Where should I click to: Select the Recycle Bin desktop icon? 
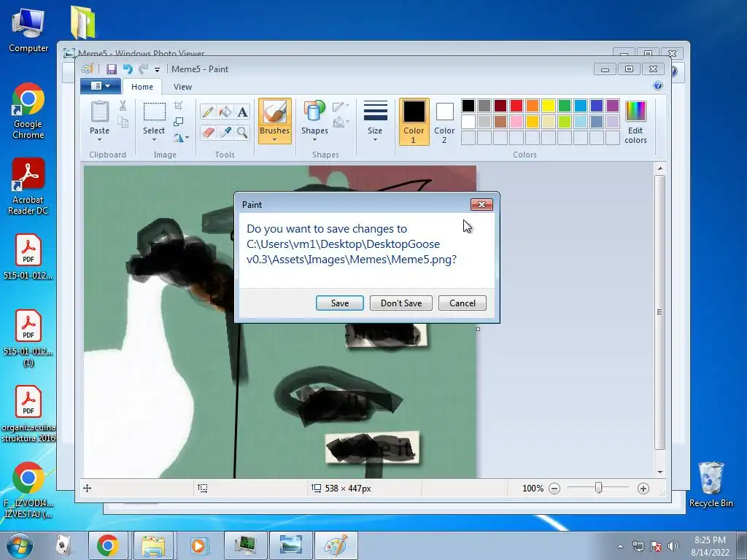(711, 484)
